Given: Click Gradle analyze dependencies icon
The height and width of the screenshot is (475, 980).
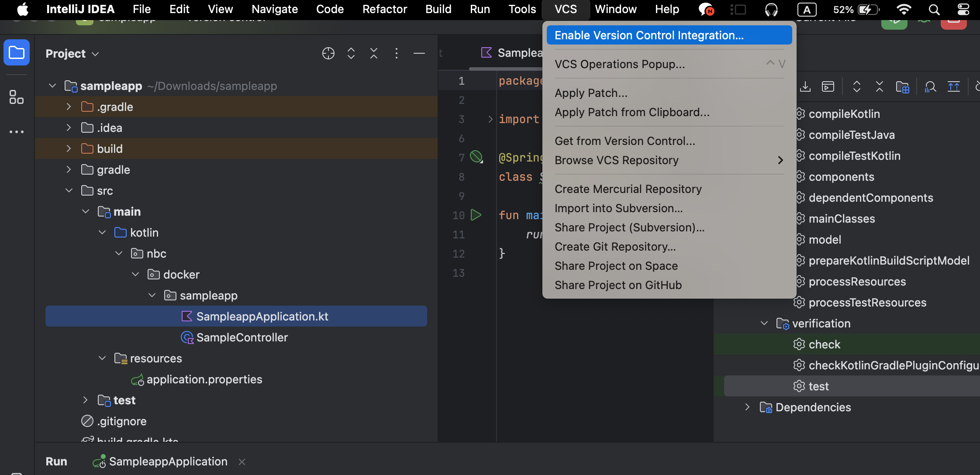Looking at the screenshot, I should pyautogui.click(x=930, y=86).
